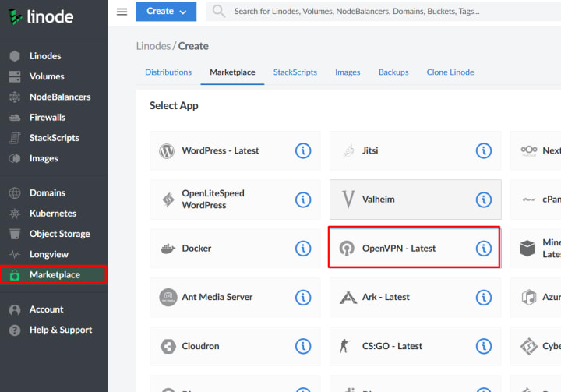Show info for Jitsi
Image resolution: width=561 pixels, height=392 pixels.
pos(484,150)
